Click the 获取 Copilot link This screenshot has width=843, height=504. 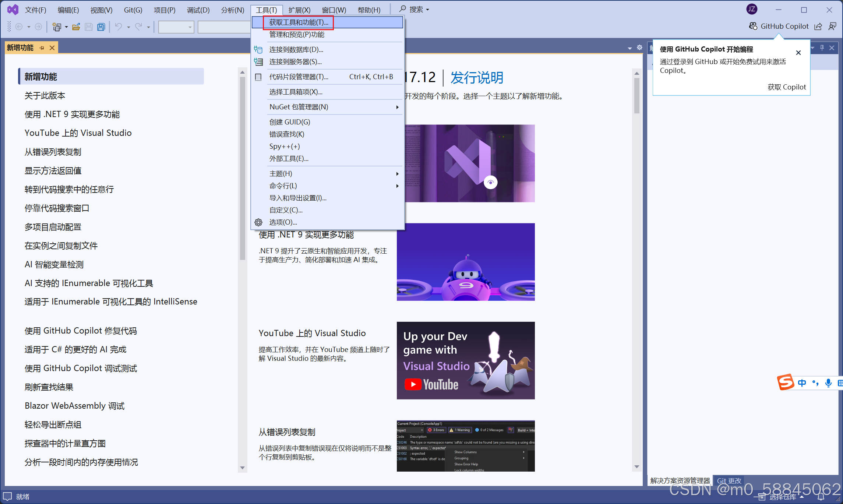point(787,87)
